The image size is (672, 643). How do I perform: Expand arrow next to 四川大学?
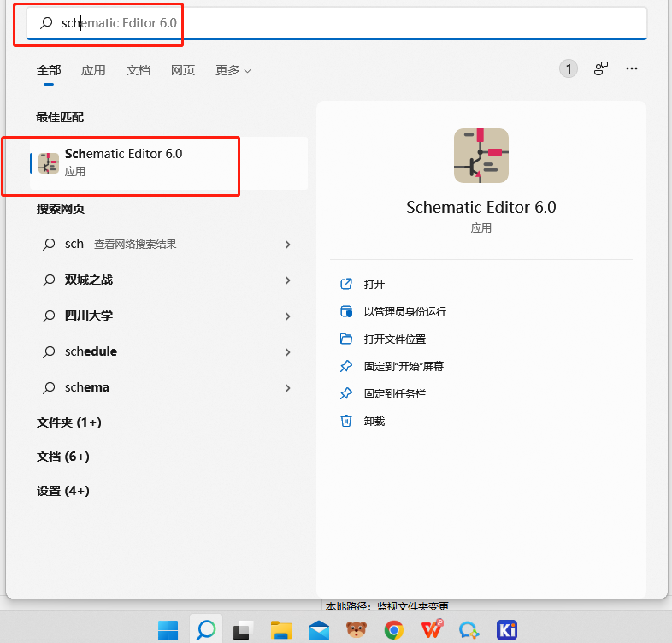pyautogui.click(x=287, y=316)
